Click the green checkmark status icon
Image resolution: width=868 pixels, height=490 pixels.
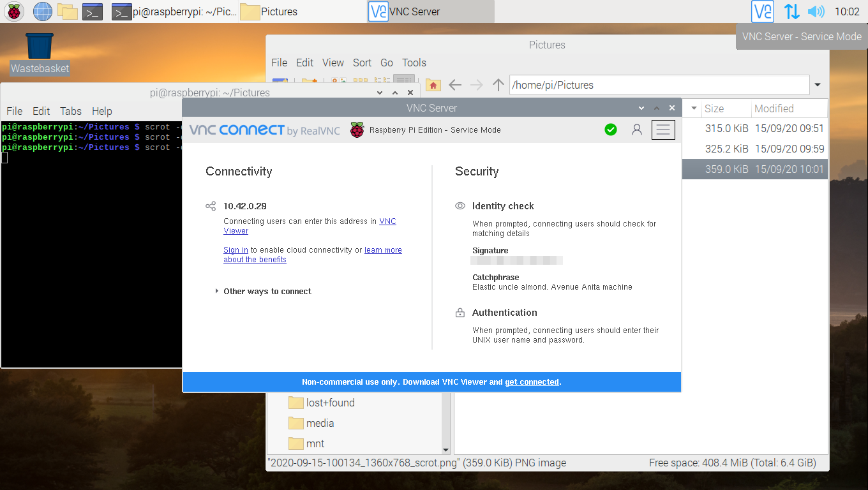611,130
